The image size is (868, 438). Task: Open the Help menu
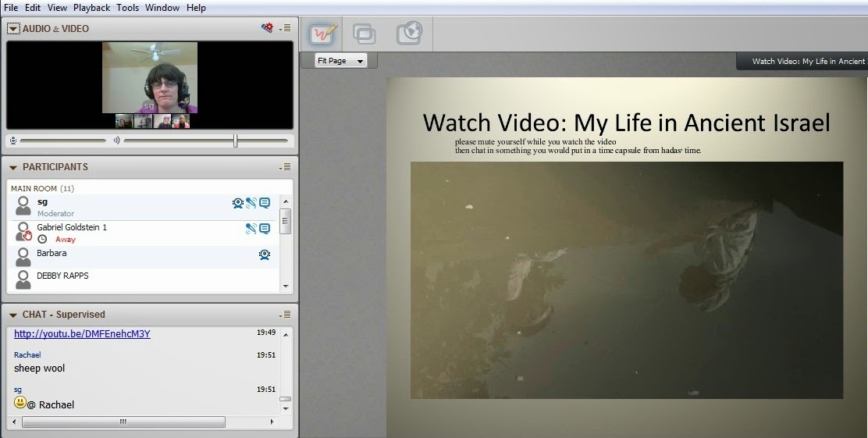[196, 8]
